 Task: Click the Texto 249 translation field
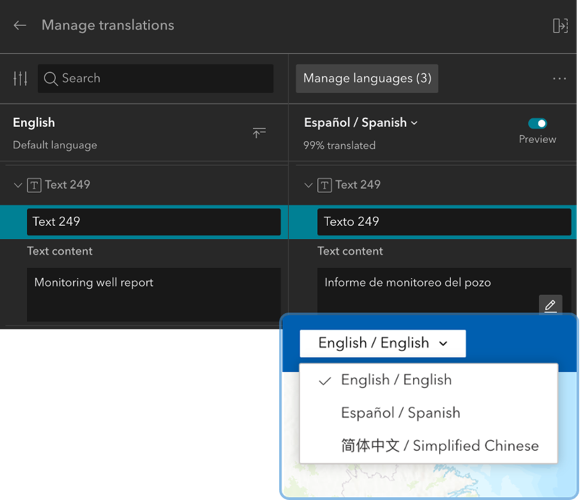[x=444, y=222]
